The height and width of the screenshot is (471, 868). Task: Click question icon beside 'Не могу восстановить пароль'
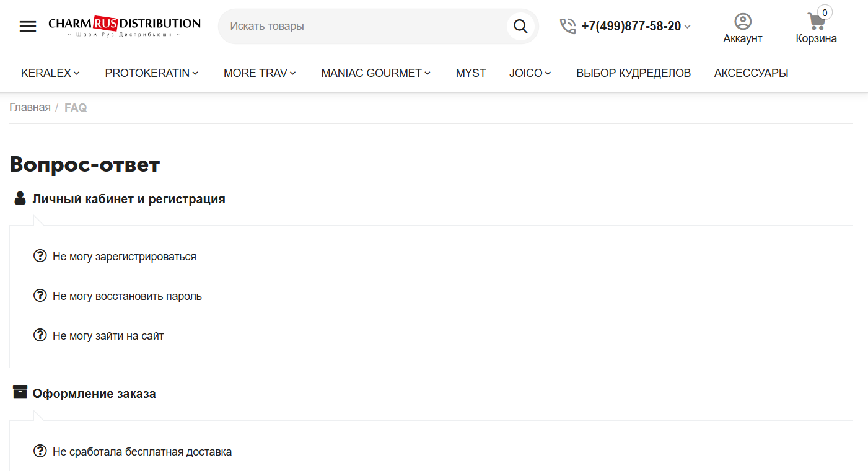click(40, 296)
